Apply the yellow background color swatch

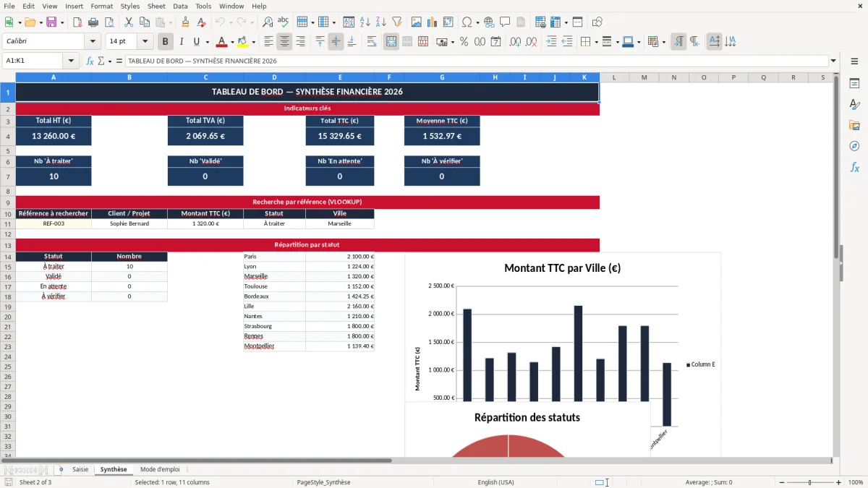[x=242, y=42]
